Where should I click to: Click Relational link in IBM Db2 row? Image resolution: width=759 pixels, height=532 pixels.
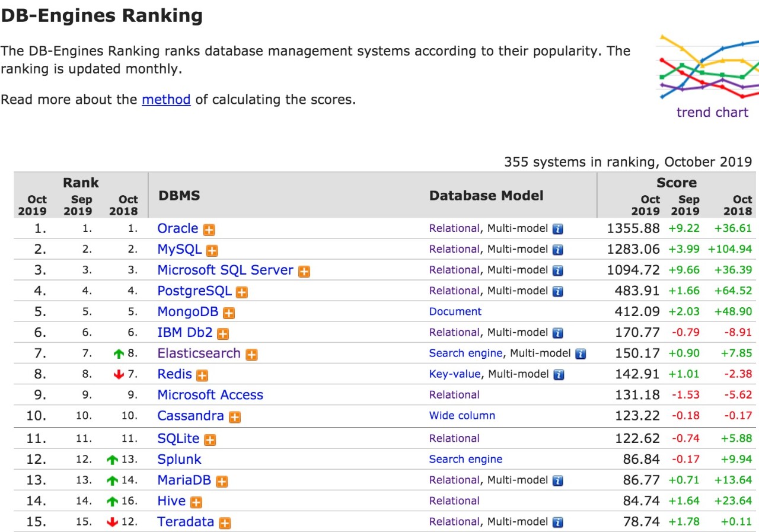[455, 333]
